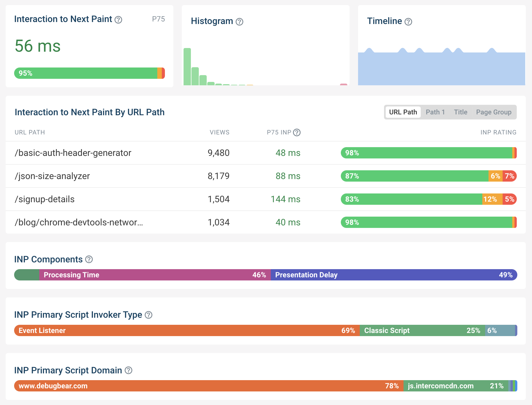
Task: Click the Timeline help icon
Action: coord(408,22)
